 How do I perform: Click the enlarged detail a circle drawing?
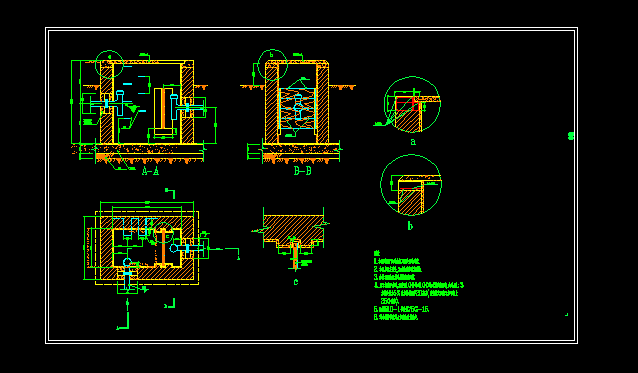pos(412,104)
